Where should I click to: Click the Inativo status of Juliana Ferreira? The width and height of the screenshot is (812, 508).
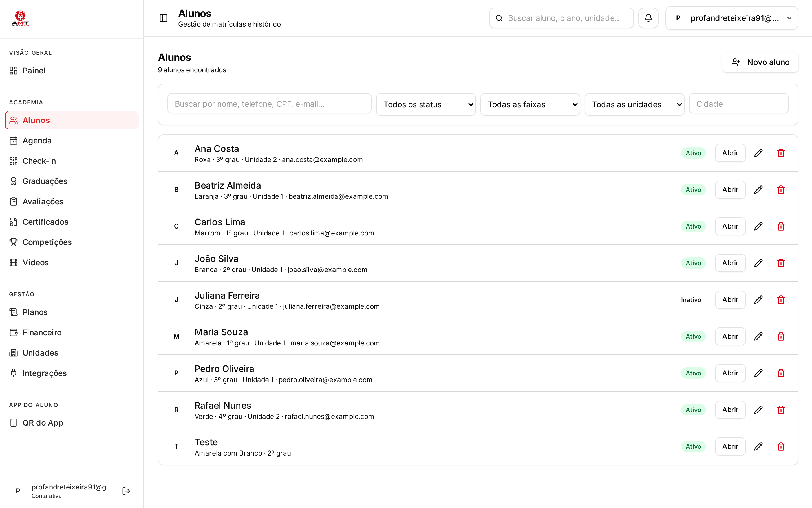(691, 300)
